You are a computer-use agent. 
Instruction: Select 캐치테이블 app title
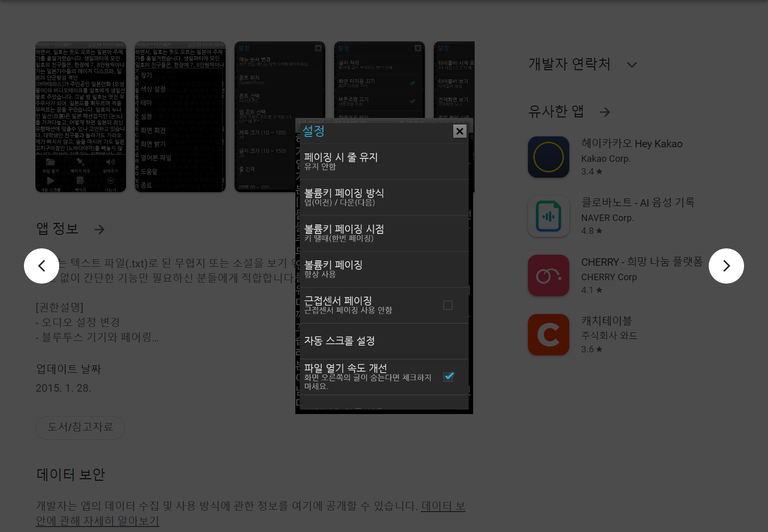(606, 320)
